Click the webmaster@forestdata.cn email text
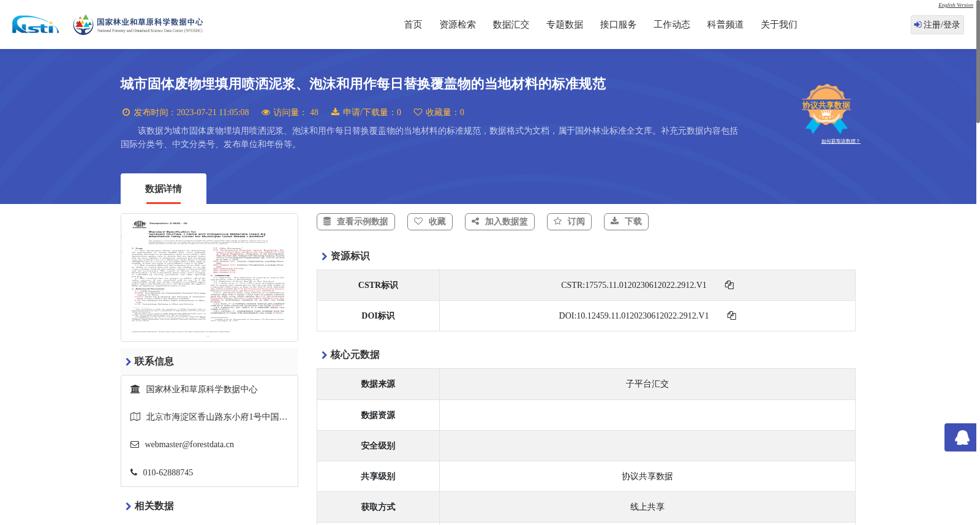This screenshot has width=980, height=525. coord(189,444)
